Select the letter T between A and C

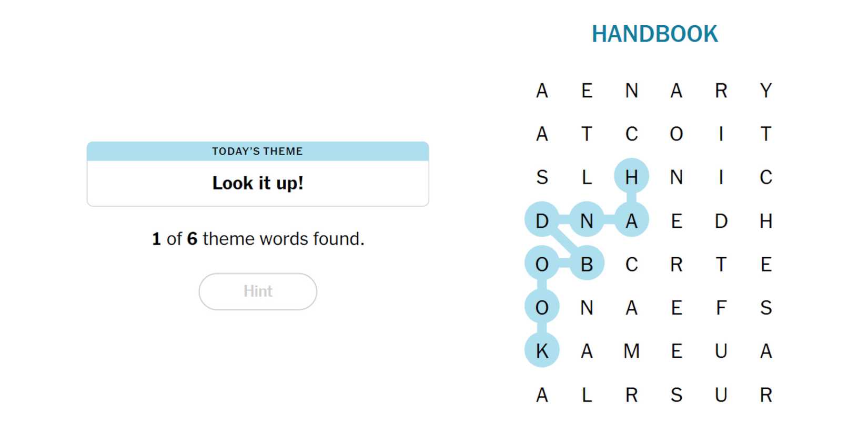coord(587,134)
